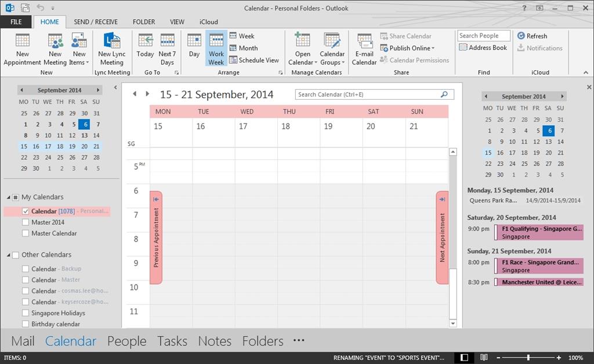Open the Open Calendar dropdown
594x364 pixels.
click(x=303, y=49)
